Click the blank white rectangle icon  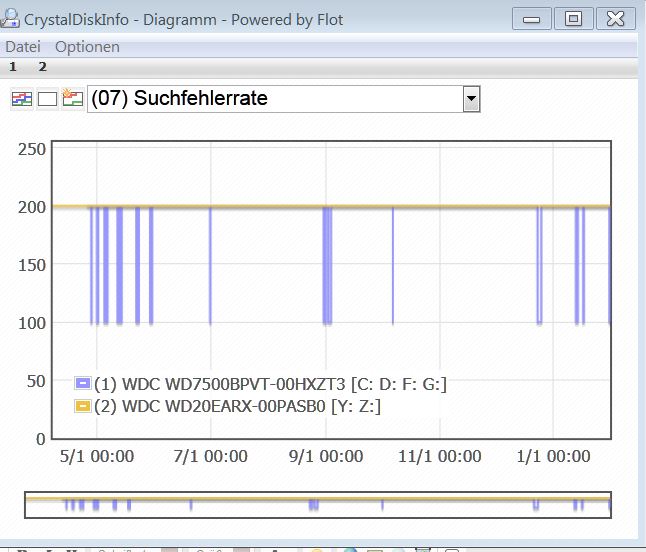[x=47, y=99]
